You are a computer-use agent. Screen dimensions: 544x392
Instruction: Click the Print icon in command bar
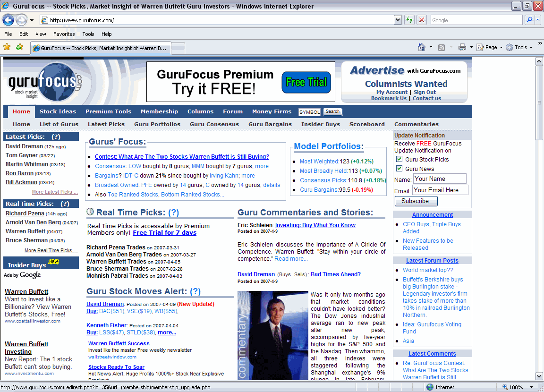pos(462,47)
